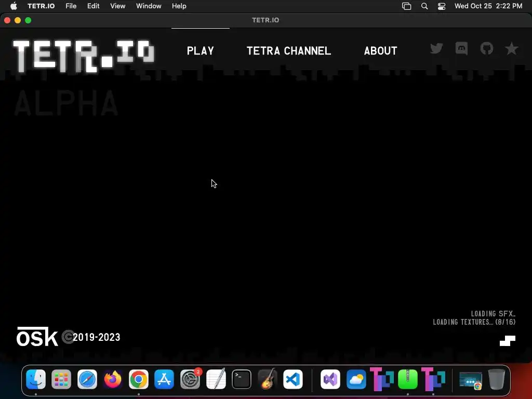Viewport: 532px width, 399px height.
Task: Open the TETRA CHANNEL tab
Action: [289, 51]
